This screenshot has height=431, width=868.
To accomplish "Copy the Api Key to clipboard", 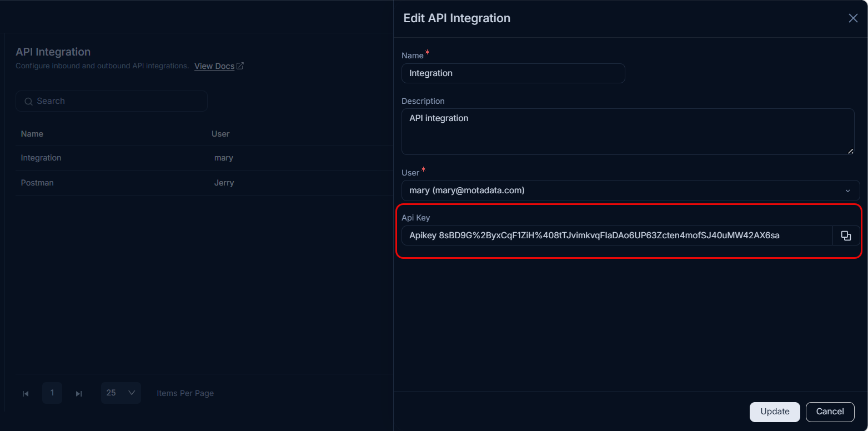I will pyautogui.click(x=846, y=235).
